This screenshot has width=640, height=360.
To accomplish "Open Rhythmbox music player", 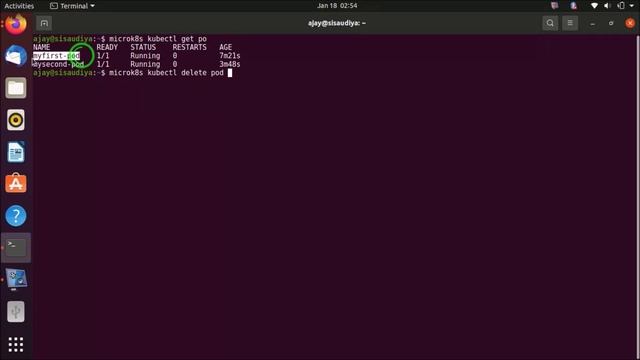I will tap(16, 120).
